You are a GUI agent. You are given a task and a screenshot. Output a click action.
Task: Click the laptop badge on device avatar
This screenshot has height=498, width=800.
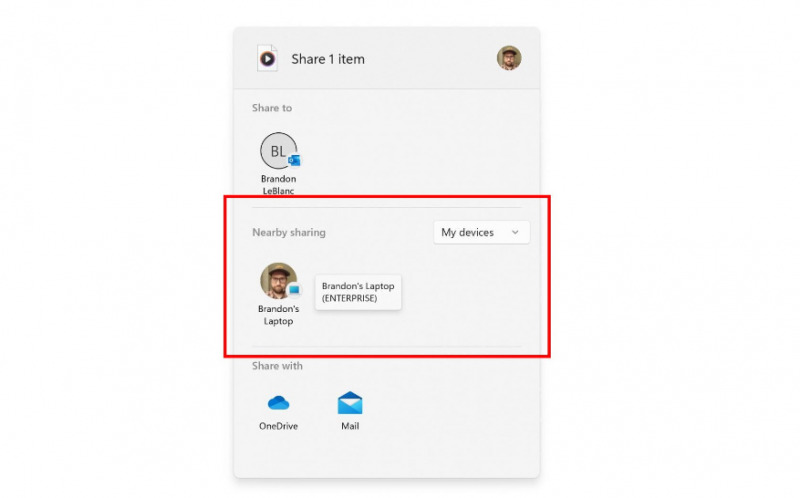click(294, 290)
